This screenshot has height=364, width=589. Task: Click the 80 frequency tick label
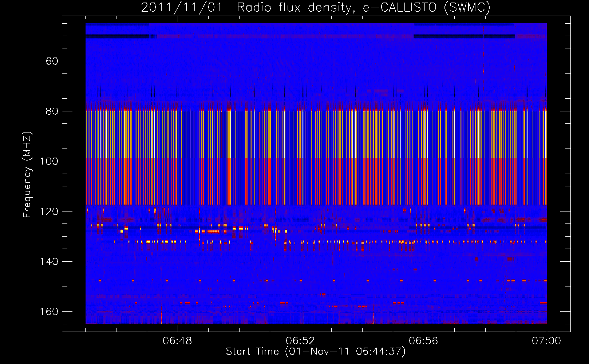(52, 111)
